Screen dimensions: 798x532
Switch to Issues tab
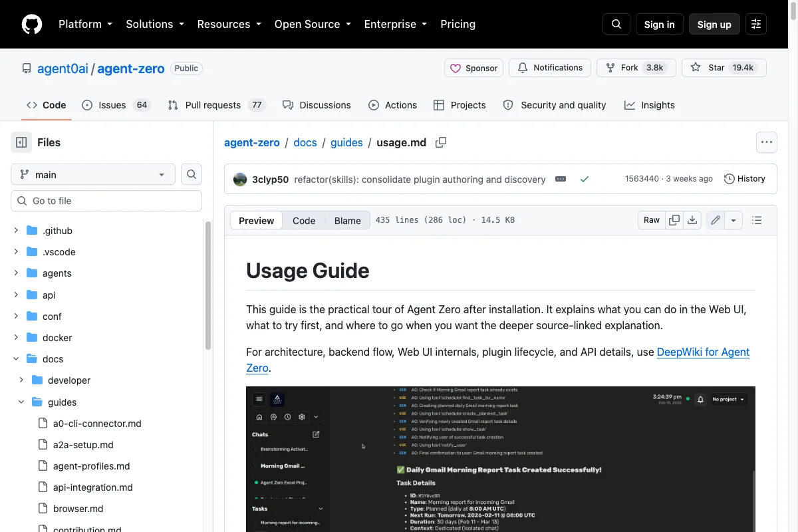pos(116,105)
